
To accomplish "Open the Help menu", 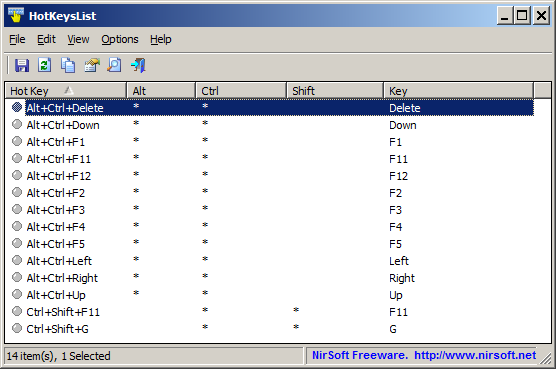I will (161, 39).
